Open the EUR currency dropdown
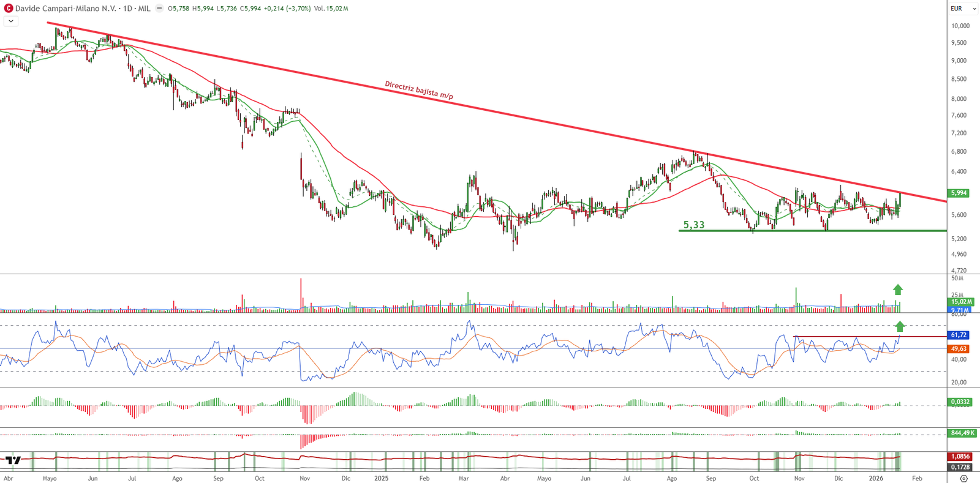Viewport: 980px width, 483px height. [x=963, y=9]
